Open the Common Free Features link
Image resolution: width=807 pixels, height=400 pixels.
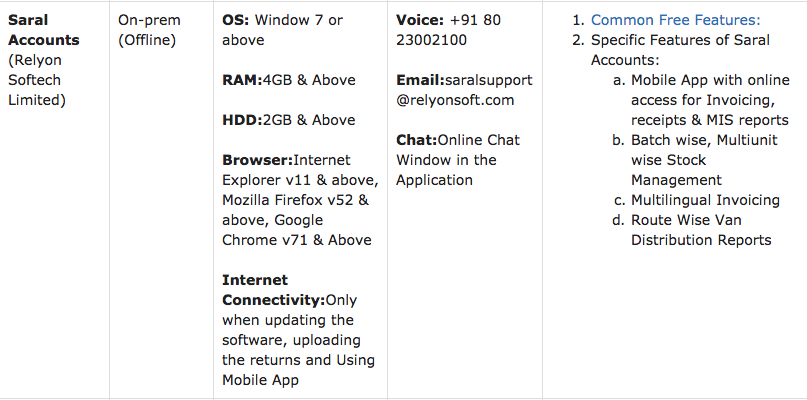(x=675, y=20)
